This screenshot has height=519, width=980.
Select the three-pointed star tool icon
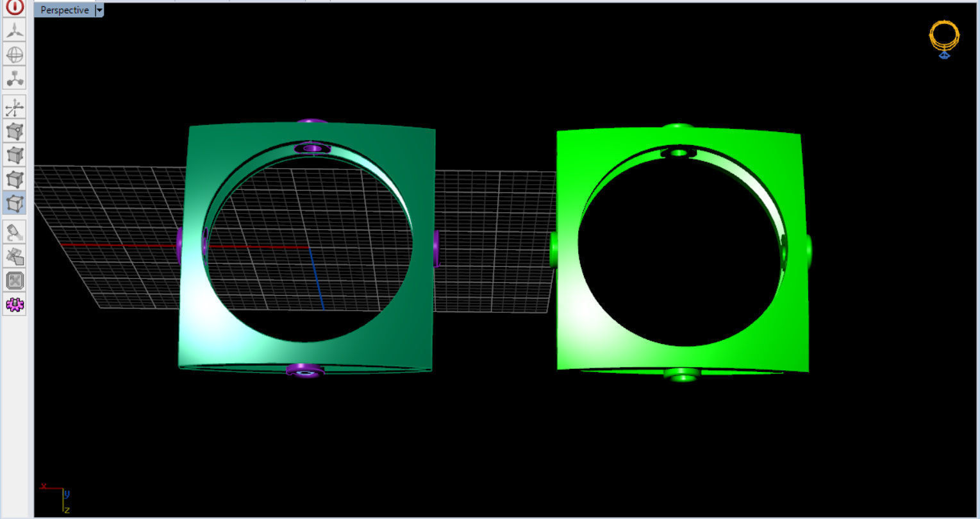pyautogui.click(x=15, y=30)
